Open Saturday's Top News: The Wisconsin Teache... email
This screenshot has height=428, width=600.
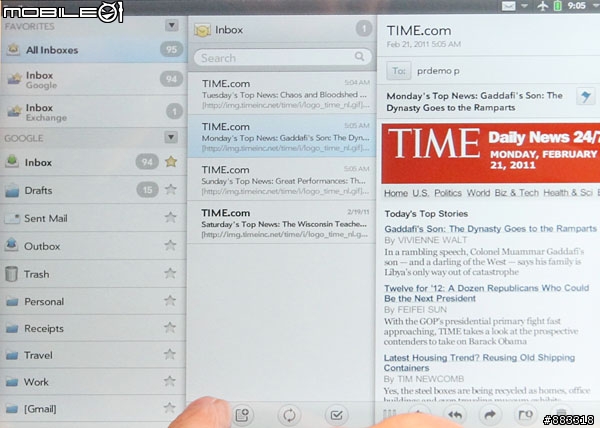coord(282,223)
